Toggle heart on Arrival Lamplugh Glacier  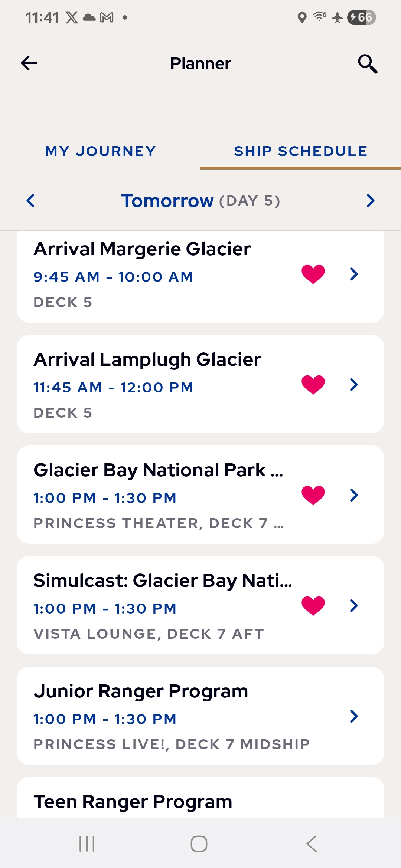click(x=313, y=385)
